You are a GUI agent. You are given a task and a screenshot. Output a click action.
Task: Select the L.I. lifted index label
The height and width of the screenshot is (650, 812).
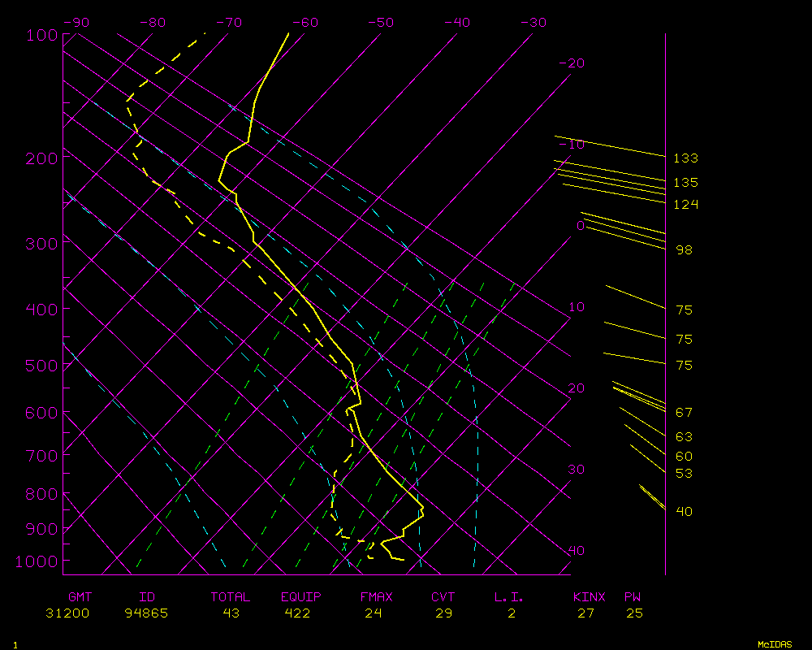click(509, 597)
